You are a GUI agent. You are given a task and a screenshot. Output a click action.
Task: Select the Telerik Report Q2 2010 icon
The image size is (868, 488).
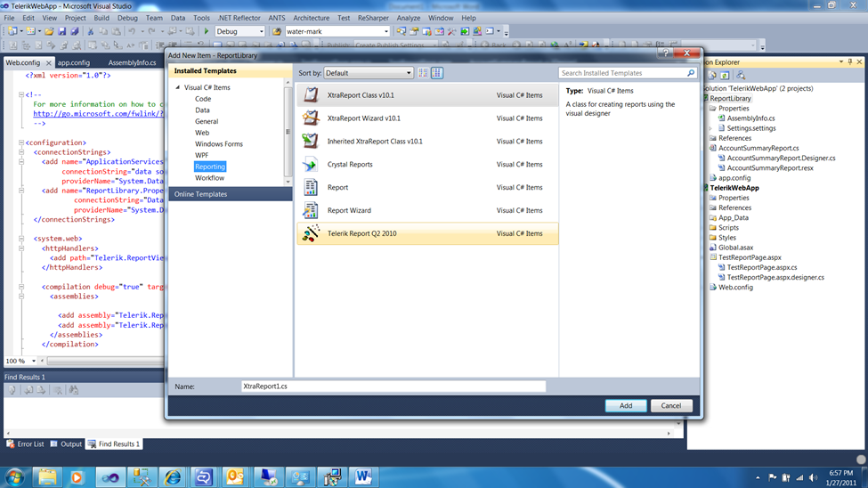(311, 233)
